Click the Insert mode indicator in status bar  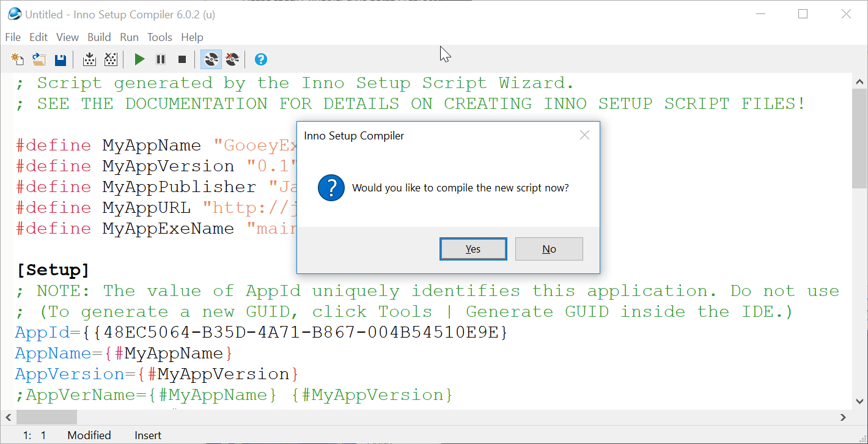pos(148,435)
